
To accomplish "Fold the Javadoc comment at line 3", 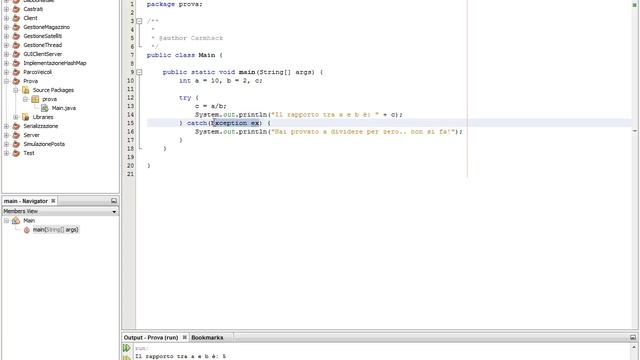I will coord(139,21).
